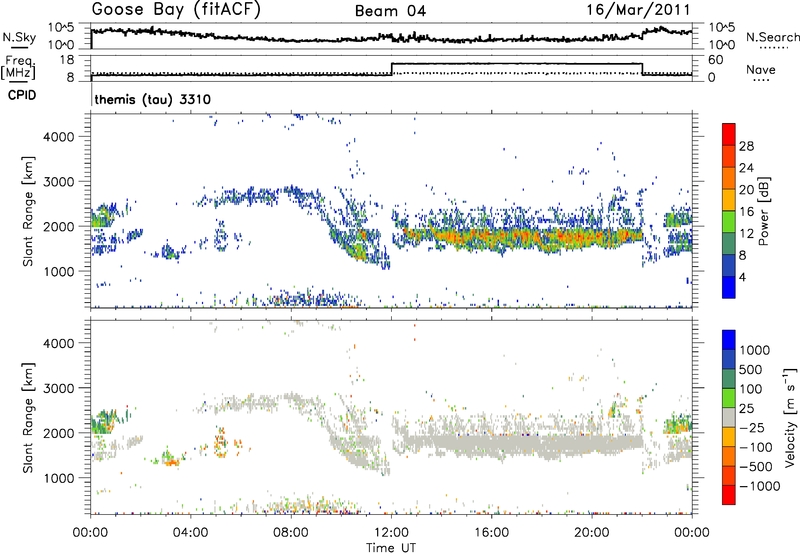Click the green Velocity segment between 25 and 100
The height and width of the screenshot is (554, 800).
[729, 398]
